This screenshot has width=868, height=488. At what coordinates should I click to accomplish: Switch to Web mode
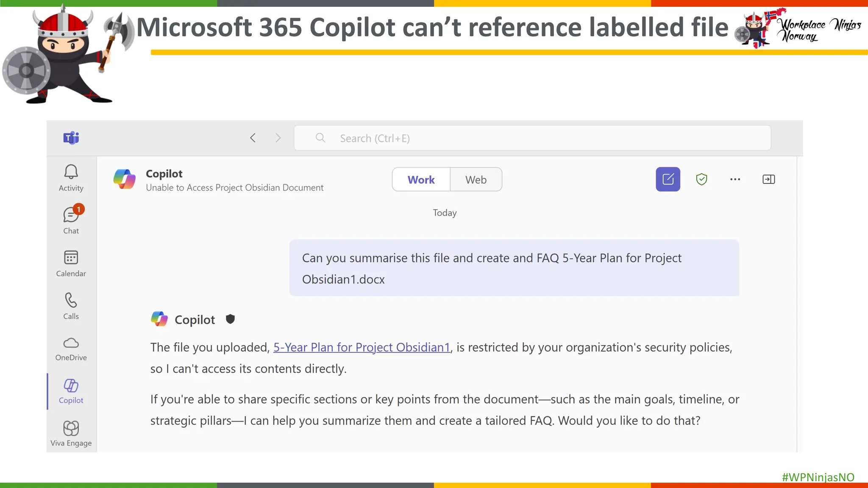coord(476,180)
